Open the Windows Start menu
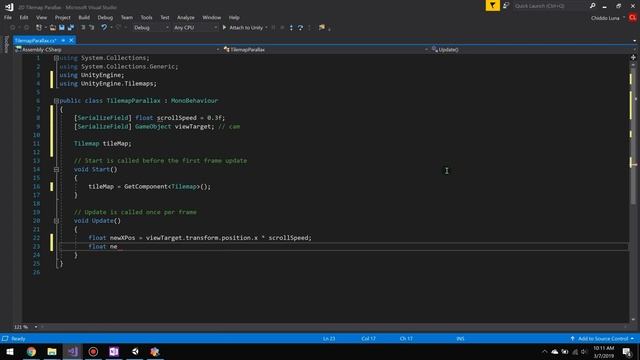This screenshot has width=640, height=360. (x=10, y=351)
